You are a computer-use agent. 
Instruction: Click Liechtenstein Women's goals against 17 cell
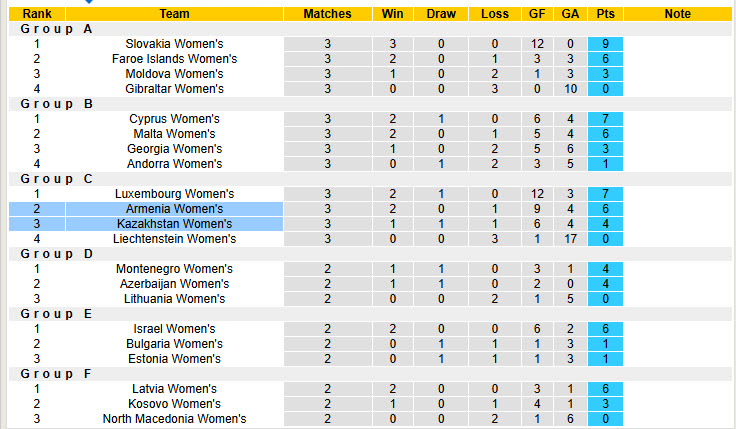pos(570,239)
